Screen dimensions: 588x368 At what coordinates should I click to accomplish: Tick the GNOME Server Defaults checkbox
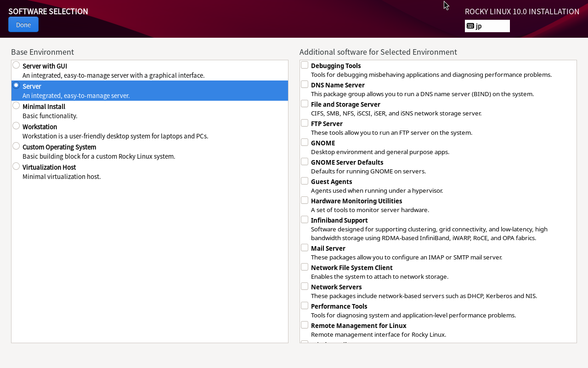[305, 161]
